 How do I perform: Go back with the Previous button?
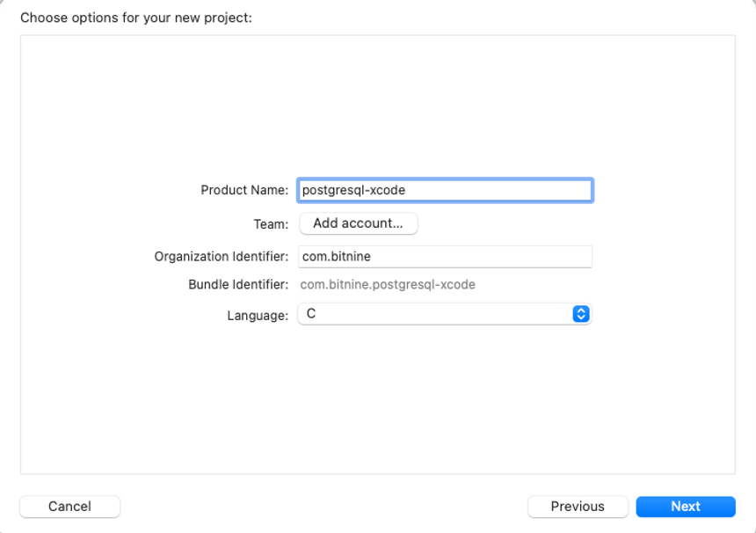pyautogui.click(x=578, y=507)
